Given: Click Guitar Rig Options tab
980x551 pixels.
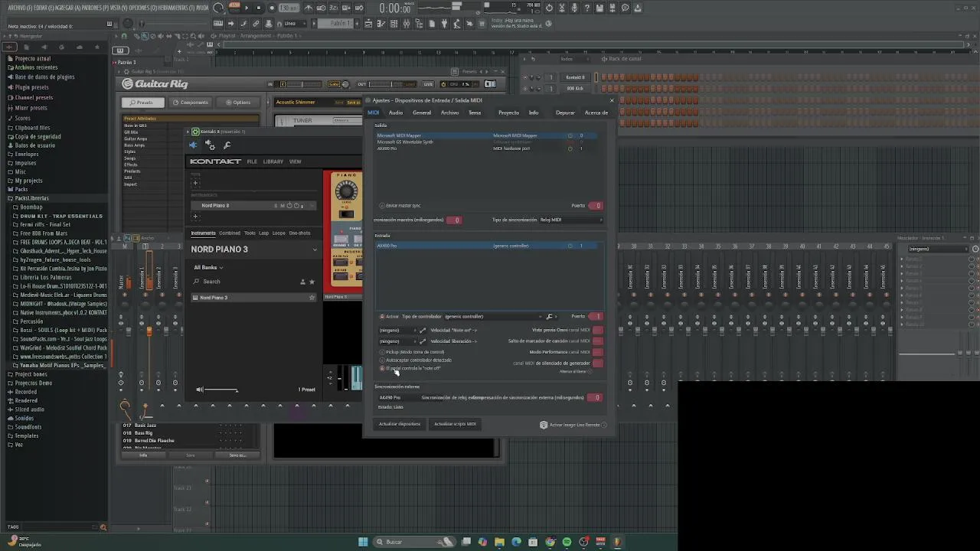Looking at the screenshot, I should 238,103.
